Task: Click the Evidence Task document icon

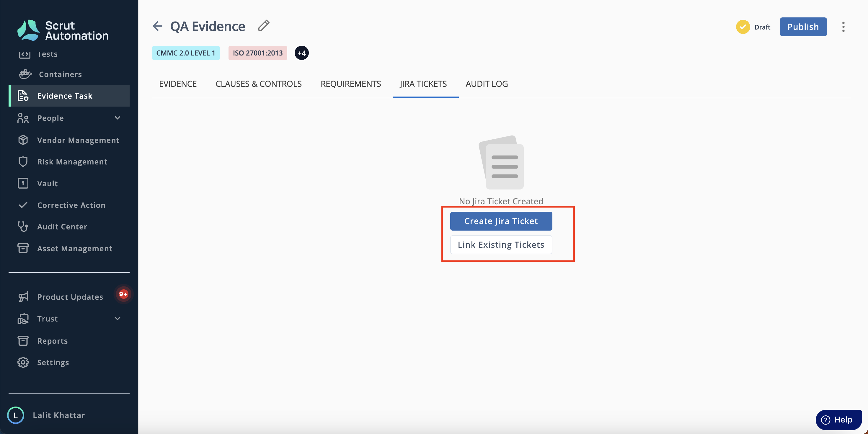Action: click(23, 96)
